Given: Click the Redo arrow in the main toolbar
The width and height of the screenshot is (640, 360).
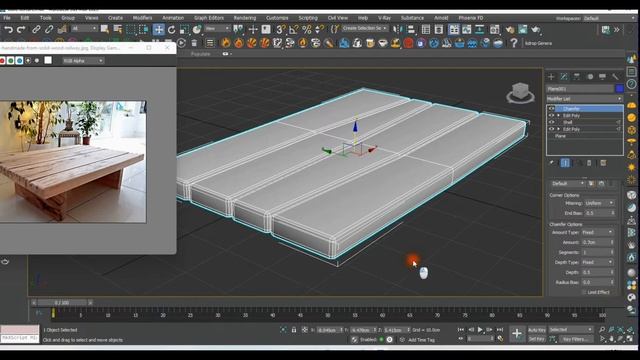Looking at the screenshot, I should (21, 29).
